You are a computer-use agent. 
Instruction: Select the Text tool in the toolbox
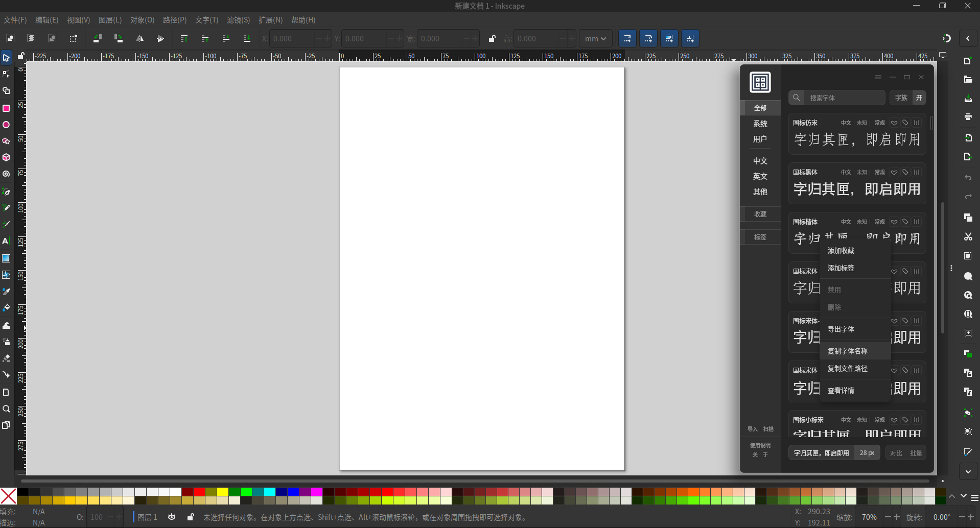point(6,241)
